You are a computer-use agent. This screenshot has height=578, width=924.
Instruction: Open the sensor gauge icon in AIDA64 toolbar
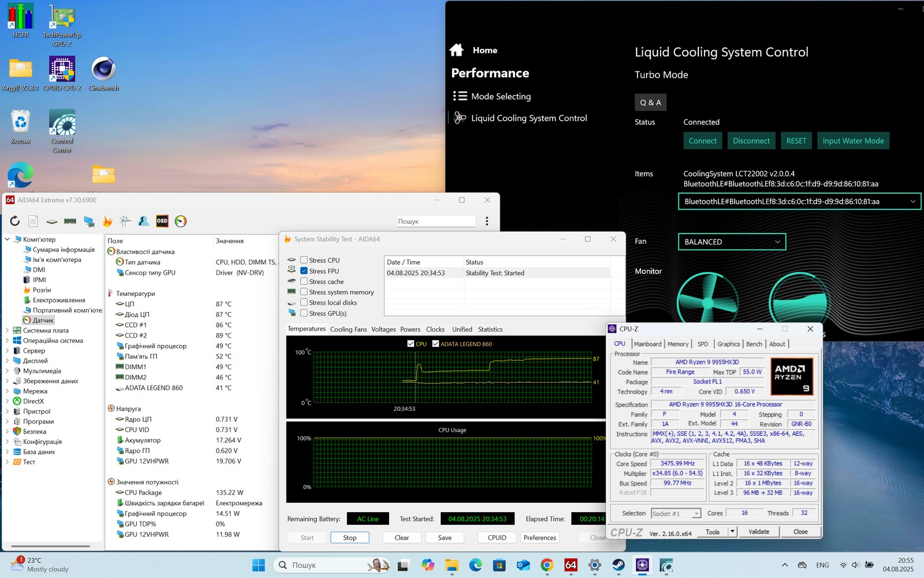click(x=181, y=221)
